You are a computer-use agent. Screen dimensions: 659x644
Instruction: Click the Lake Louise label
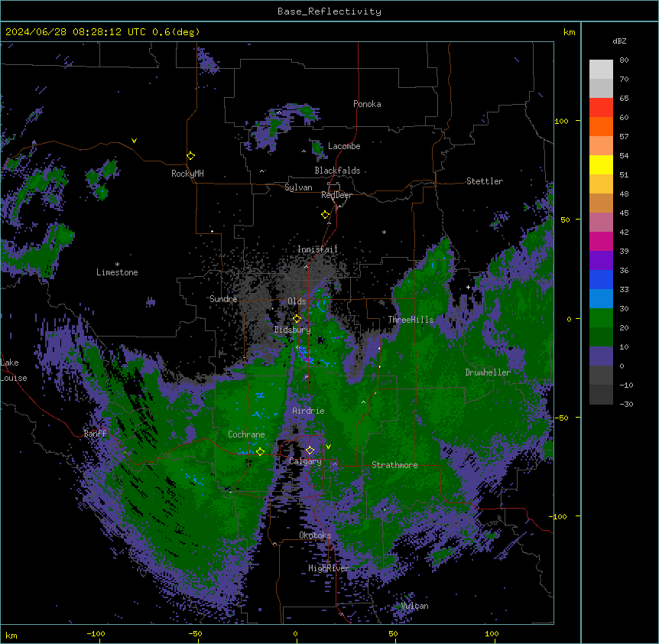coord(14,370)
